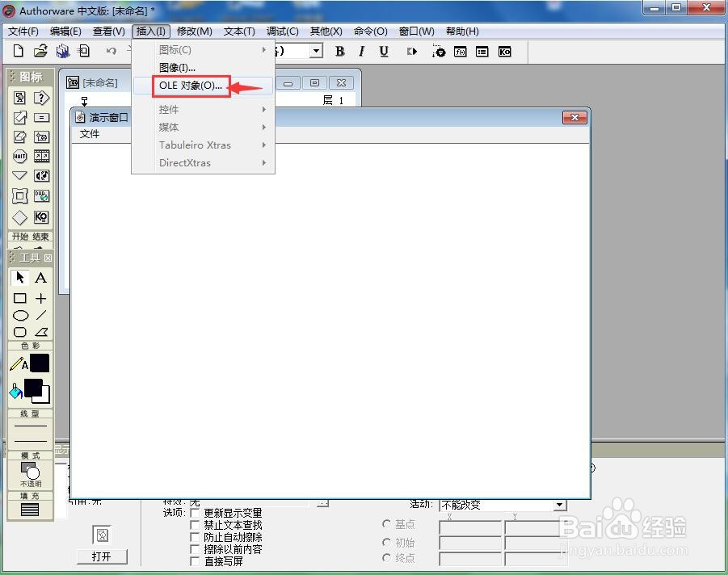
Task: Open the 活动 不能改变 dropdown
Action: (560, 505)
